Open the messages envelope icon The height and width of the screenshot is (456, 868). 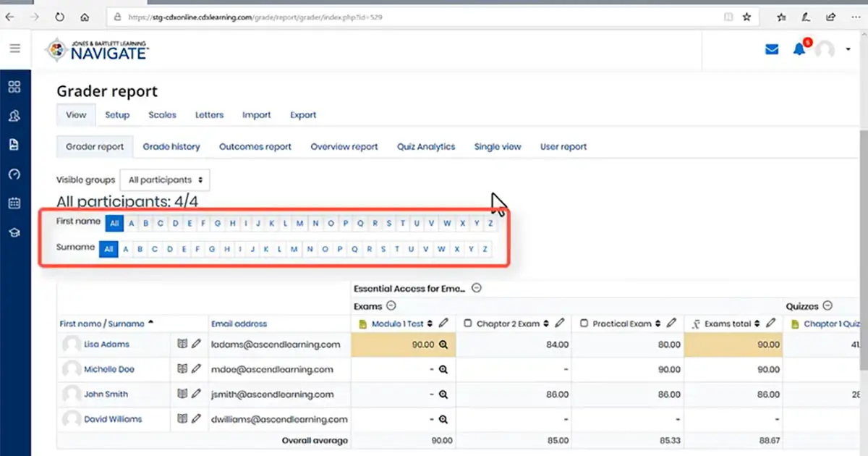pyautogui.click(x=772, y=49)
